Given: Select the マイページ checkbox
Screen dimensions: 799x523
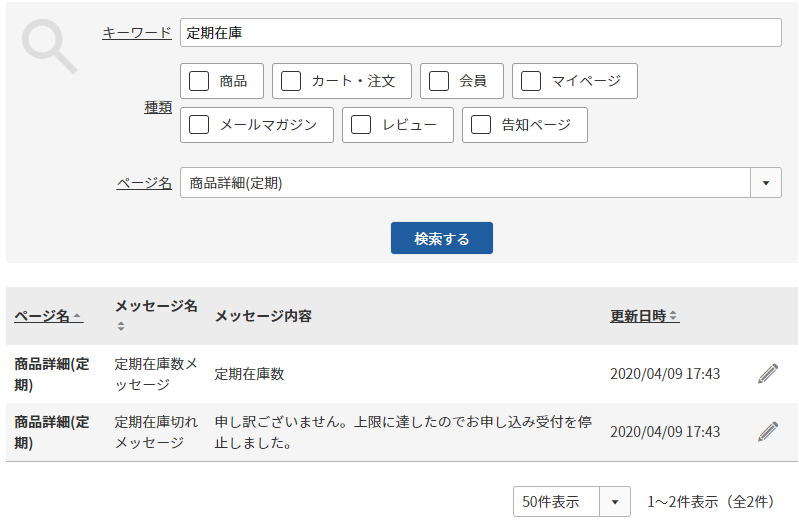Looking at the screenshot, I should (x=530, y=81).
